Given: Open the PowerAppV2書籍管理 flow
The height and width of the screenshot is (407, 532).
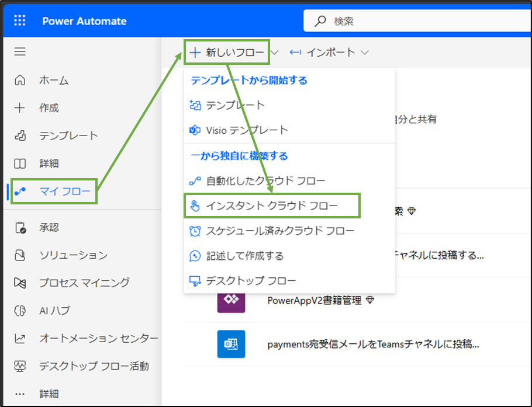Looking at the screenshot, I should [314, 300].
